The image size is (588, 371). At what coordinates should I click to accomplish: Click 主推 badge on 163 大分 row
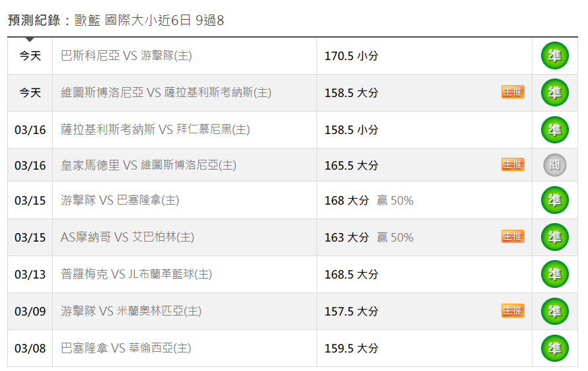click(513, 237)
